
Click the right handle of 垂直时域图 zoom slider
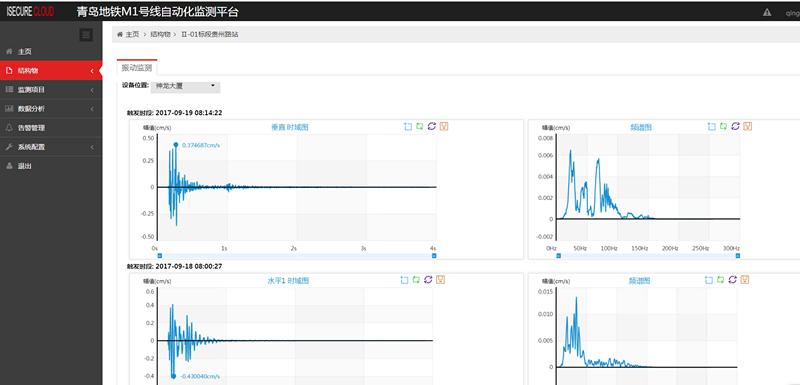pyautogui.click(x=434, y=255)
